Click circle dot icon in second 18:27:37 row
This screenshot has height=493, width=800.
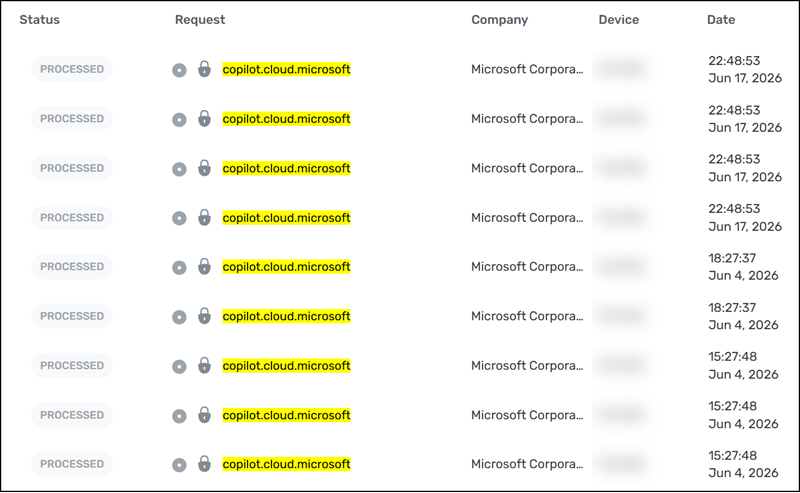179,317
